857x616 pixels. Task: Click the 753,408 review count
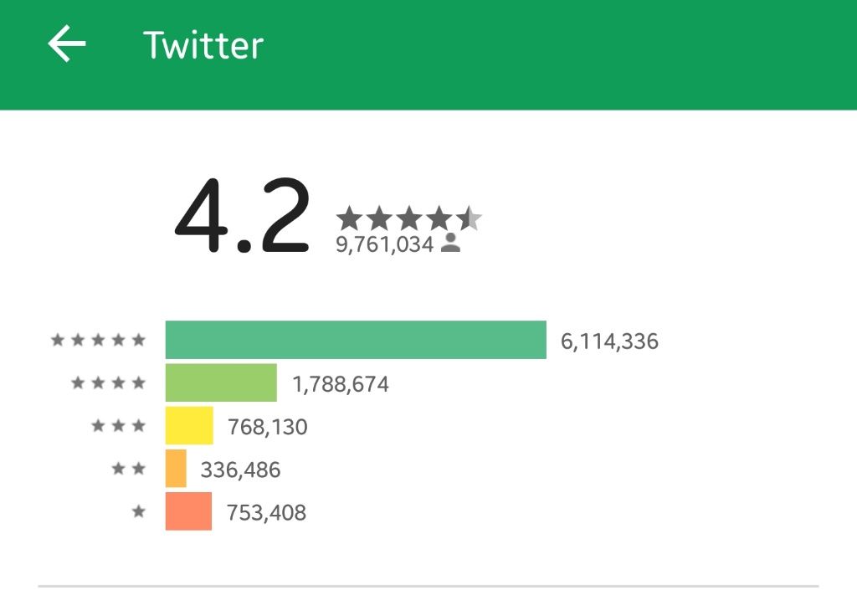(266, 513)
